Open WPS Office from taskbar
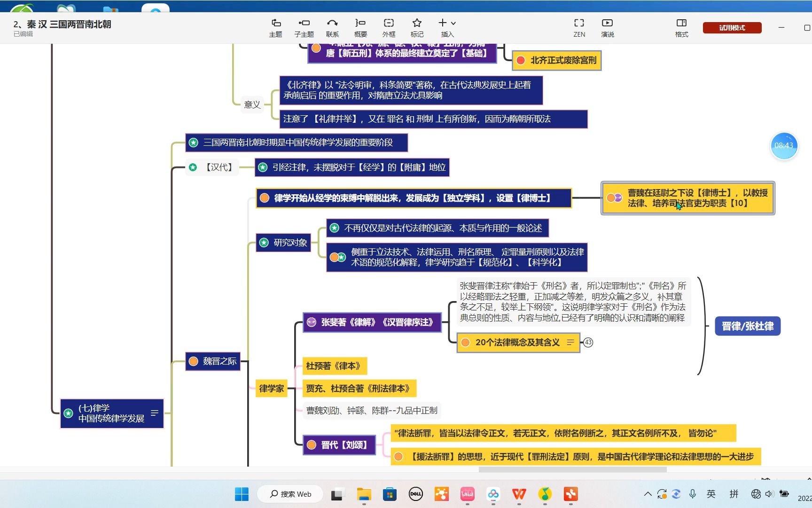Screen dimensions: 812x508 pos(519,494)
